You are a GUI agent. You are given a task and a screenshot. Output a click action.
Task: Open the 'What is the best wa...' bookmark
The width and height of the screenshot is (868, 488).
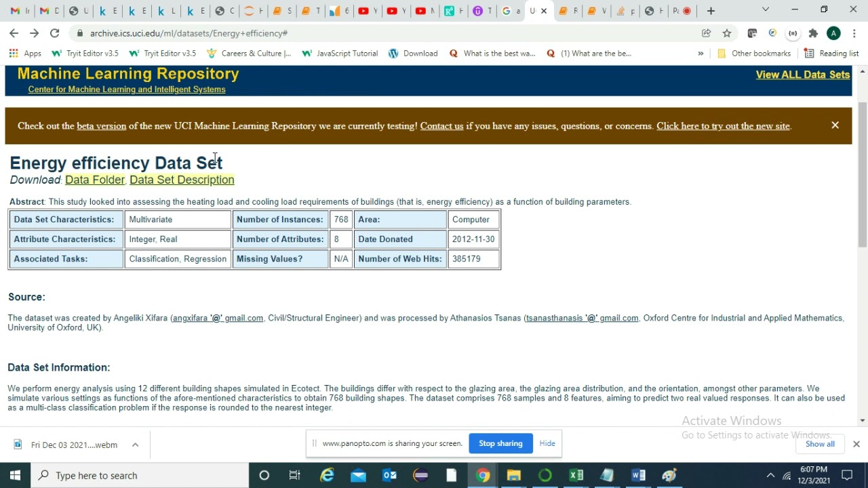[x=492, y=54]
